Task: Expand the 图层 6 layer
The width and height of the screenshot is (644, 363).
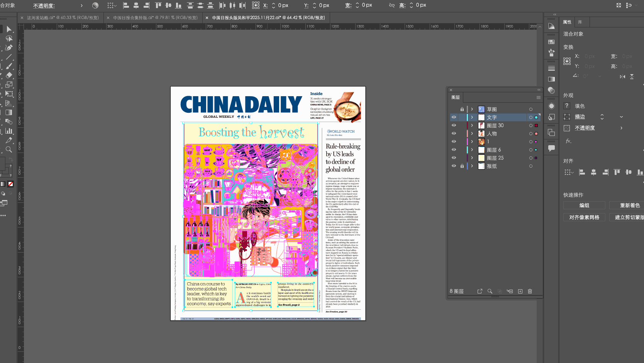Action: pos(472,150)
